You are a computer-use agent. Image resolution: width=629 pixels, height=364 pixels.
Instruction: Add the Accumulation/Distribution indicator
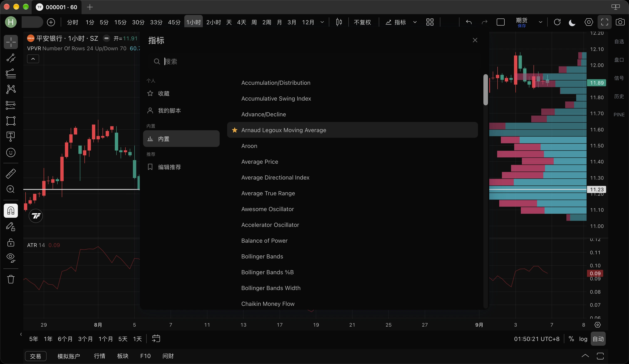click(x=352, y=83)
